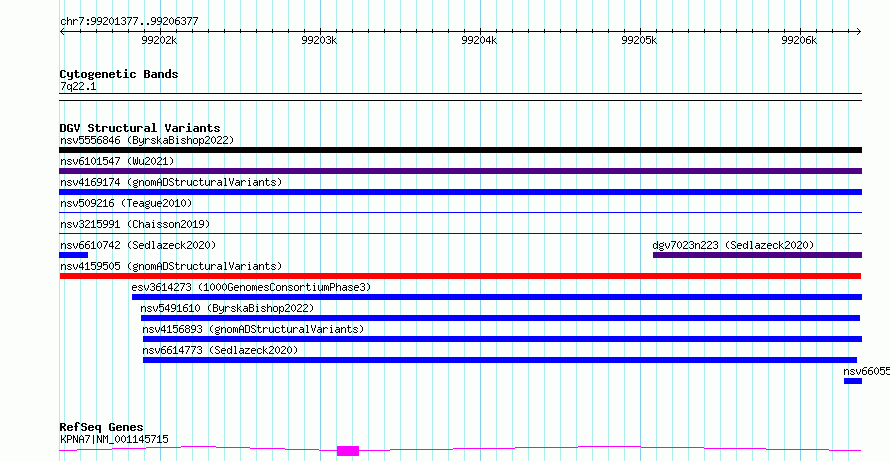
Task: Open the nsv6610742 (Sedlazeck2020) label
Action: click(x=138, y=245)
